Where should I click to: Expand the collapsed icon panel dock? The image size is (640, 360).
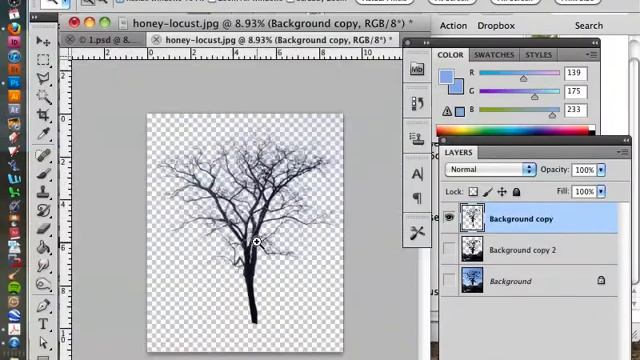(x=426, y=42)
